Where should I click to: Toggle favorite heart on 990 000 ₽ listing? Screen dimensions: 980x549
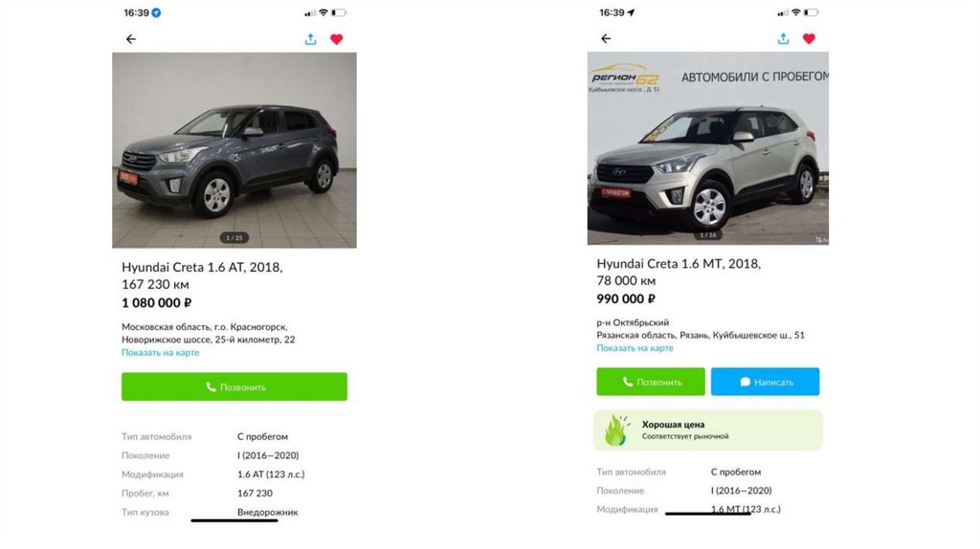809,39
